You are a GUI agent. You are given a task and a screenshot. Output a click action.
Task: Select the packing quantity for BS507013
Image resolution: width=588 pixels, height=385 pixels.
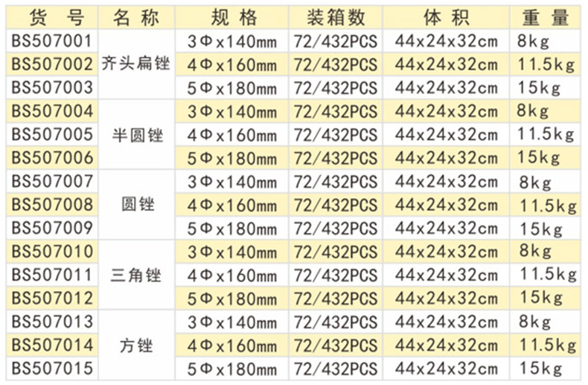pos(335,322)
